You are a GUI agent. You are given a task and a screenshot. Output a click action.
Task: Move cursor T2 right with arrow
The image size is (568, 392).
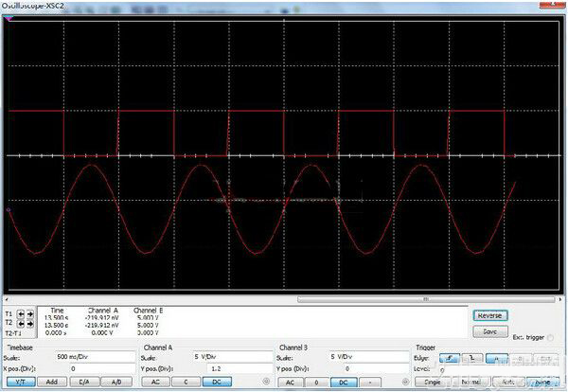(x=30, y=322)
